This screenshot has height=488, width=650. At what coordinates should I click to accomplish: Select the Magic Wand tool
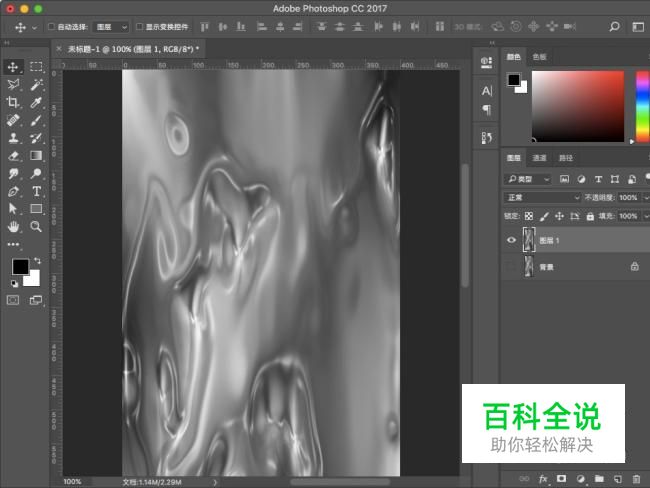(36, 84)
